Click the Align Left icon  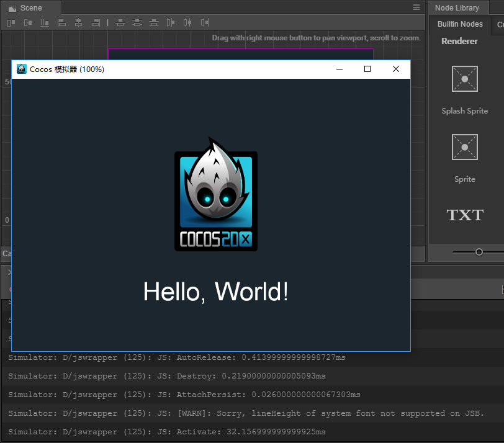point(61,22)
